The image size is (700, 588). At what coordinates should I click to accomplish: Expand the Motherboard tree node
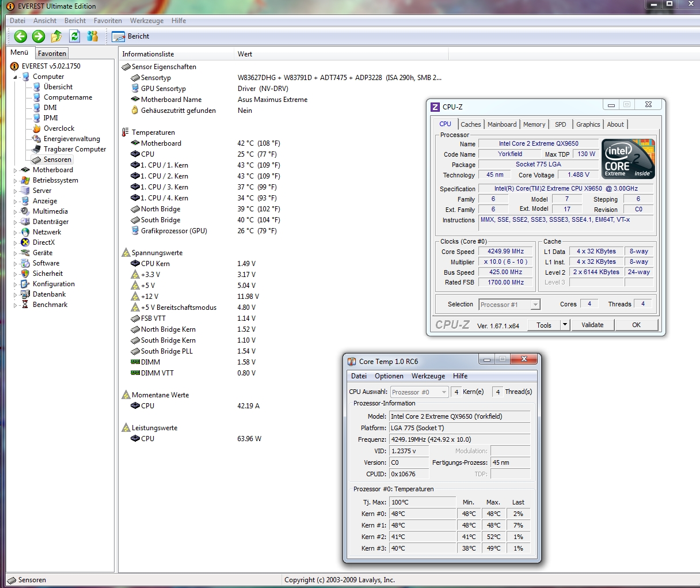(x=16, y=170)
